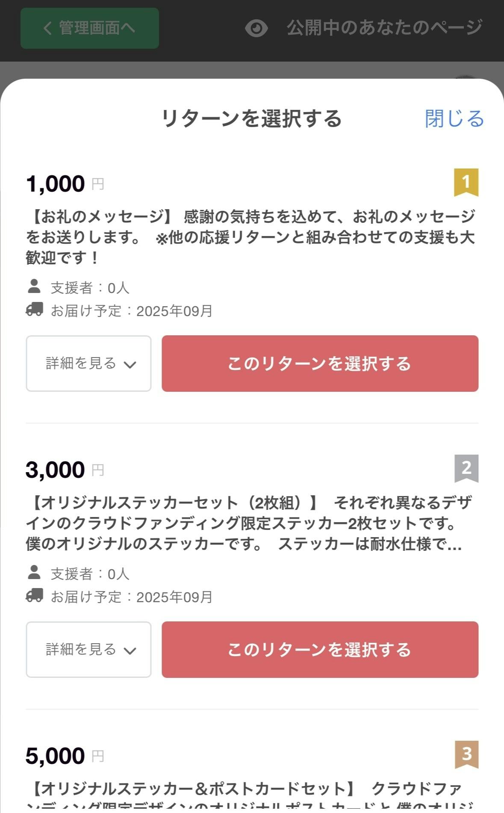This screenshot has width=504, height=813.
Task: Open the 公開中のあなたのページ link
Action: tap(384, 28)
